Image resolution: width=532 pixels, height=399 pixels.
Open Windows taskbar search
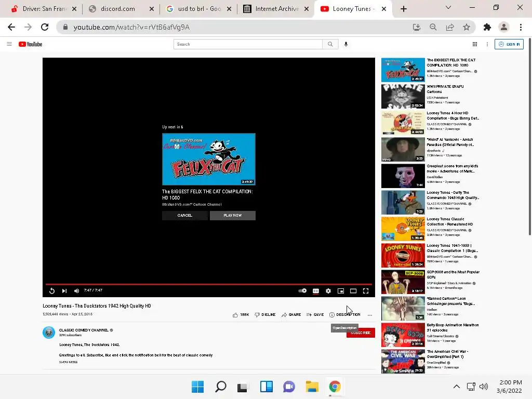tap(221, 387)
